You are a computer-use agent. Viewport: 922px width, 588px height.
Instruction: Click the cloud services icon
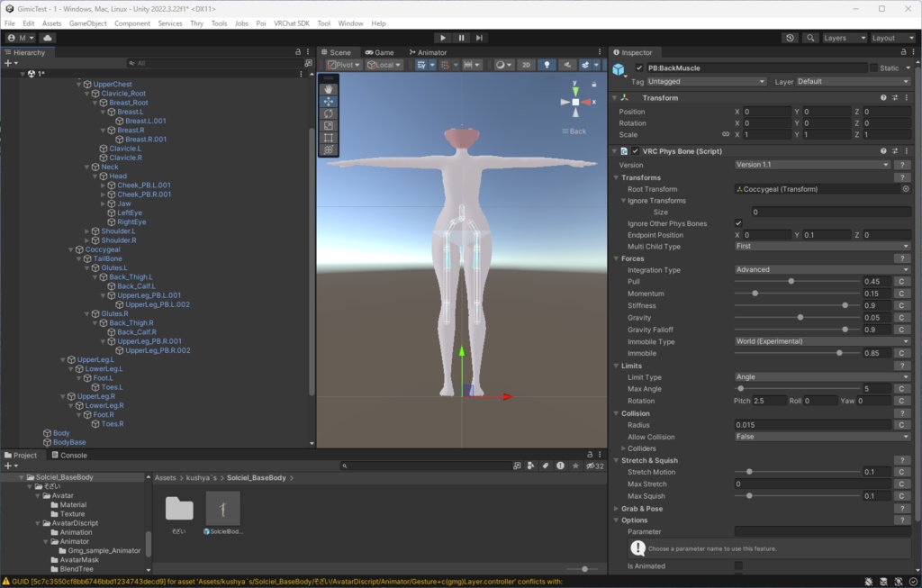48,38
